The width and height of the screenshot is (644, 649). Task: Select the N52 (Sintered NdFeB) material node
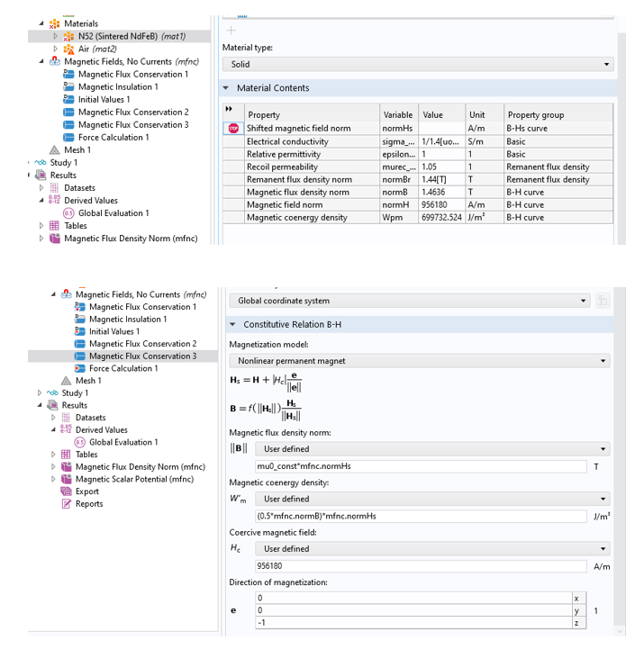tap(132, 36)
